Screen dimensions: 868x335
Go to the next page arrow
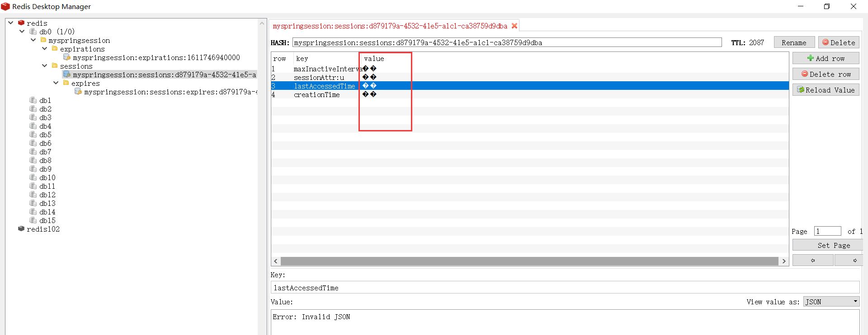pyautogui.click(x=849, y=261)
